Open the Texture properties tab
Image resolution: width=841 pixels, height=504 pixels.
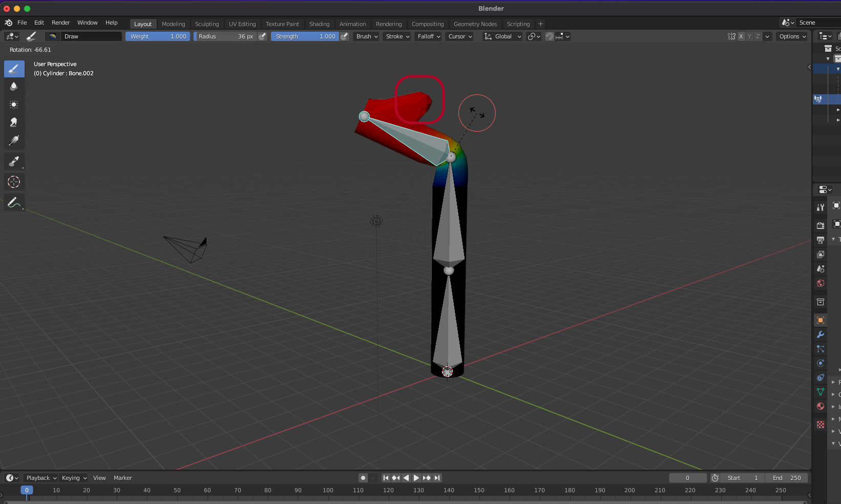(820, 425)
